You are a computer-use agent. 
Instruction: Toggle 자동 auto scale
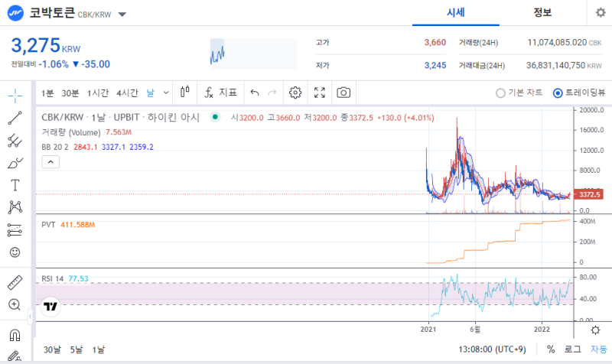[599, 349]
